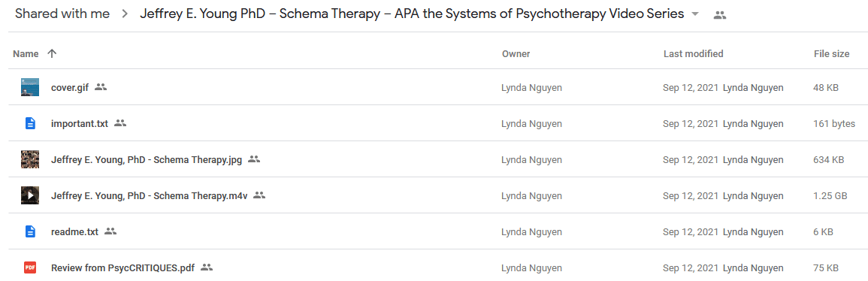Toggle sort direction arrow next to Name
This screenshot has height=281, width=868.
(52, 53)
